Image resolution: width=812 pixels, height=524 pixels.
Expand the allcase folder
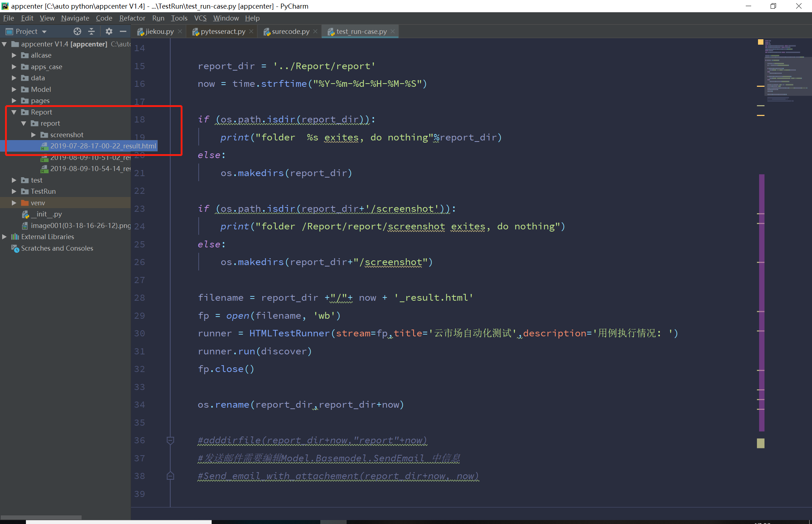[14, 55]
